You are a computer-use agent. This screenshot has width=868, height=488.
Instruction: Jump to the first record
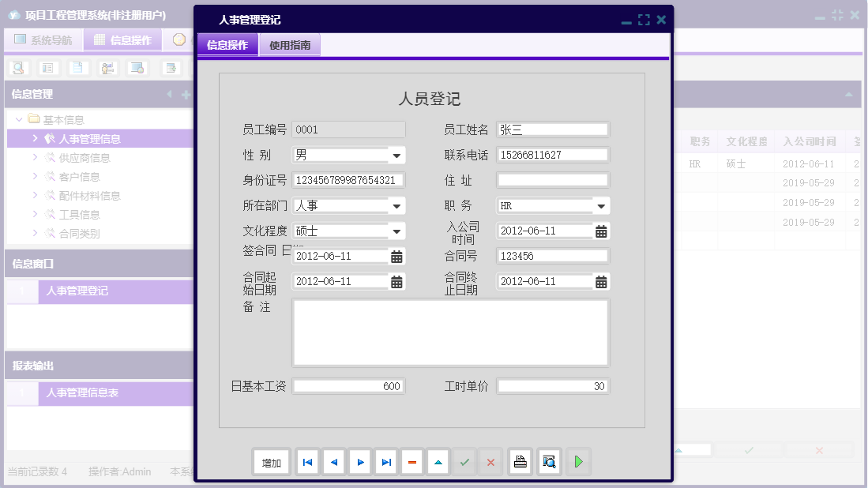(307, 462)
